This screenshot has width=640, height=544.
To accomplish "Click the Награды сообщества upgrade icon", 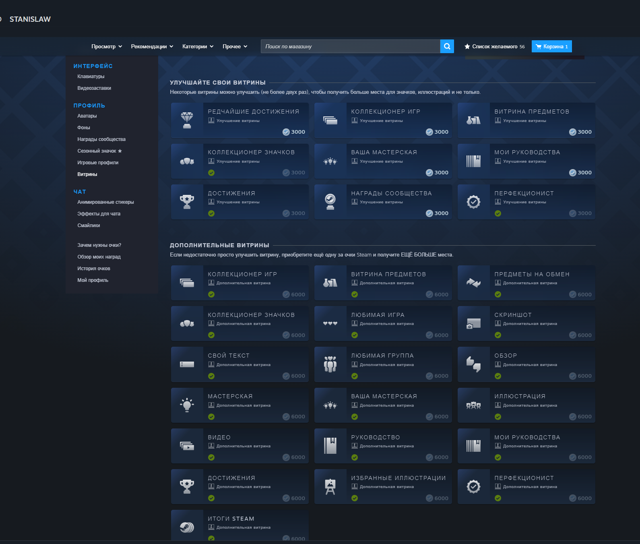I will coord(330,202).
